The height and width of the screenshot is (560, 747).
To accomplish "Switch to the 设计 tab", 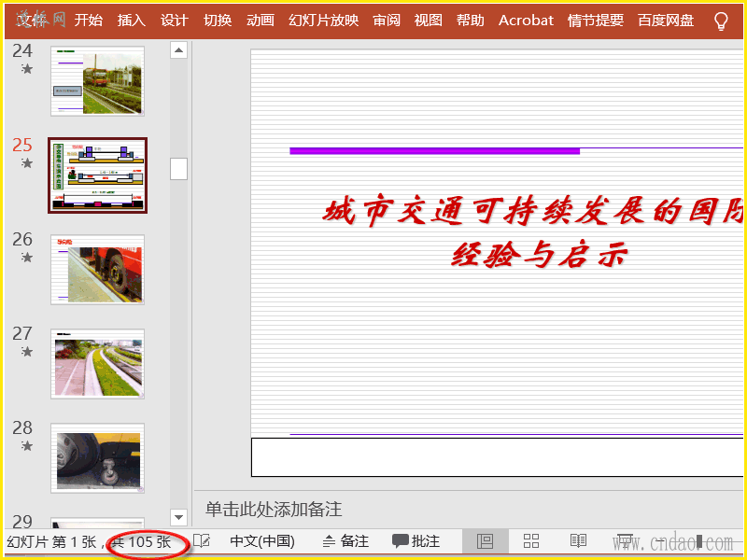I will (175, 21).
